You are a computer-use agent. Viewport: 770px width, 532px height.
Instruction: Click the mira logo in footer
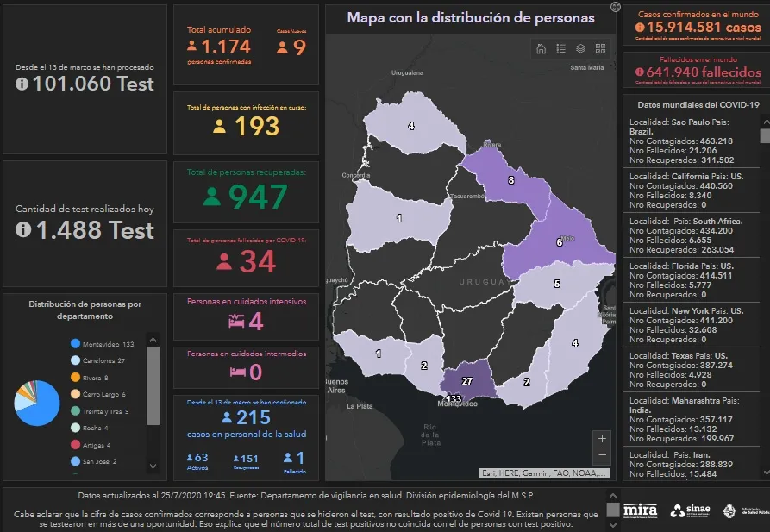coord(640,510)
